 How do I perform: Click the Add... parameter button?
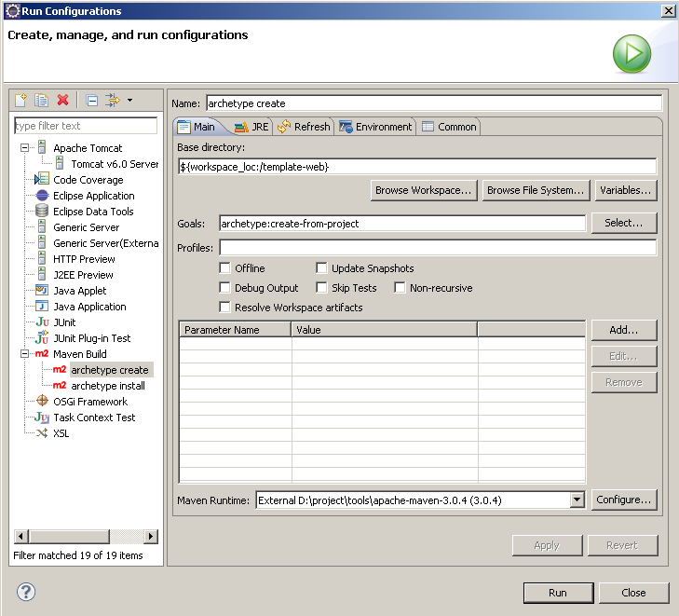[x=623, y=330]
